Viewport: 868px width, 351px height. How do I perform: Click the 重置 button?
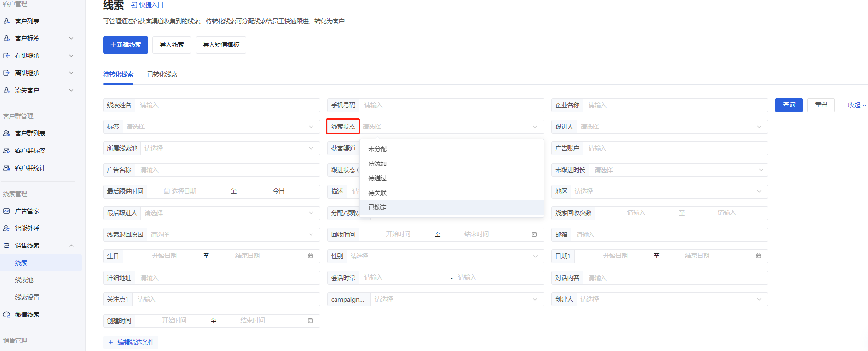pyautogui.click(x=821, y=105)
